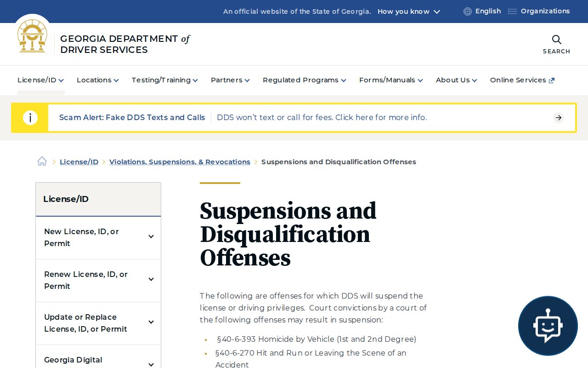Click DDS won't text or call message
The width and height of the screenshot is (588, 368).
coord(322,118)
